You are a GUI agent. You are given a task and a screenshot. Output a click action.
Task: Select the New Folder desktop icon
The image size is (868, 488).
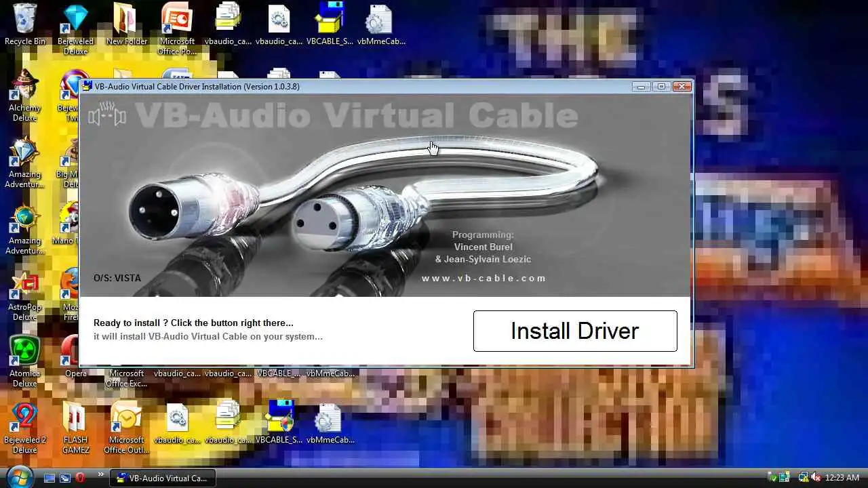[127, 24]
